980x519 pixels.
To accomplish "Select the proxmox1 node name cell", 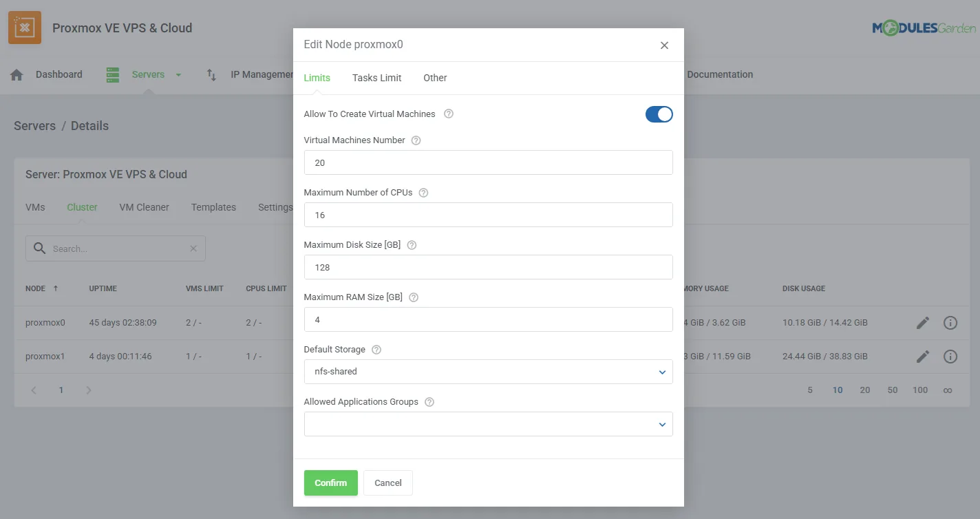I will pyautogui.click(x=45, y=356).
